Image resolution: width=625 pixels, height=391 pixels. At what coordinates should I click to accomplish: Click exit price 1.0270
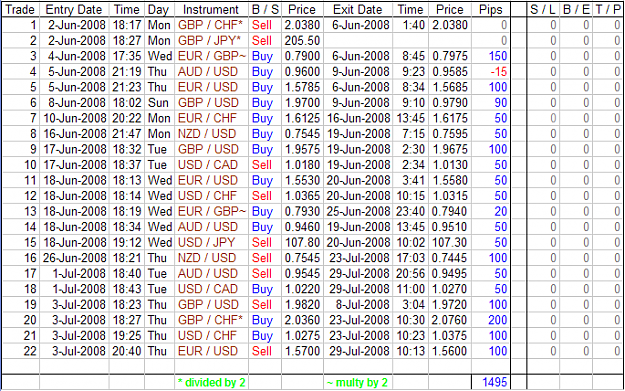pos(450,289)
